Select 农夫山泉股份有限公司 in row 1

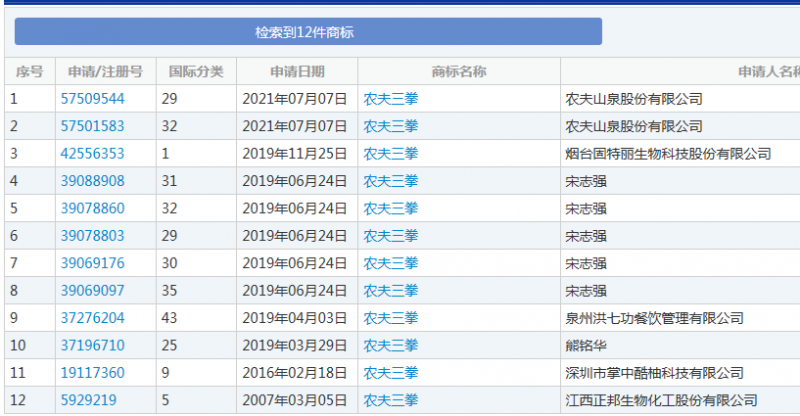click(634, 99)
